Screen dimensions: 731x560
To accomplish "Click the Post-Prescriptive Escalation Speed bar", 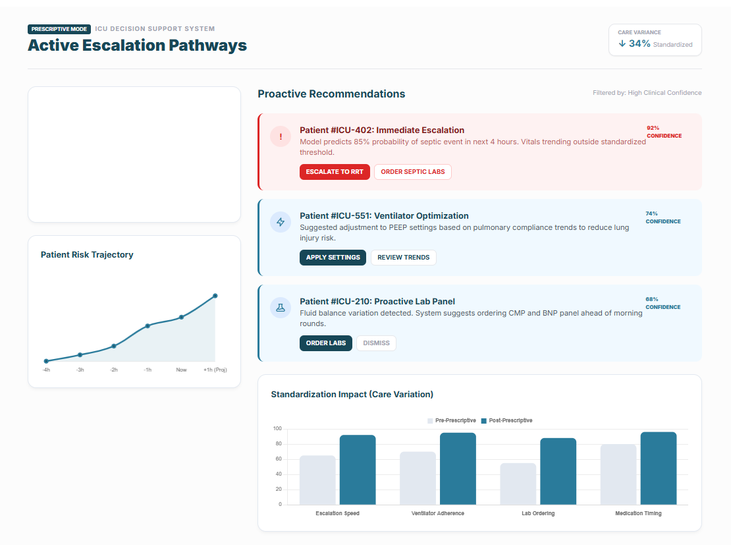I will pyautogui.click(x=358, y=470).
